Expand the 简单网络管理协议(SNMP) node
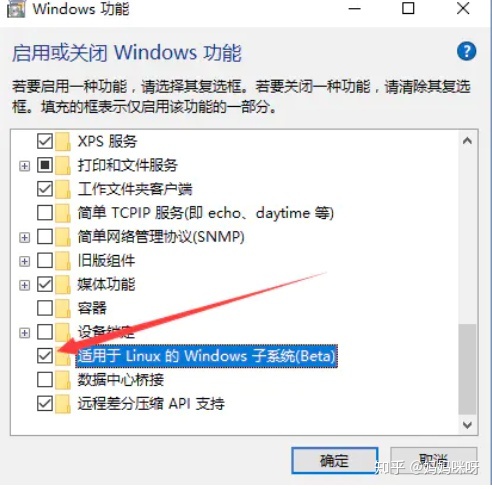Image resolution: width=492 pixels, height=489 pixels. tap(24, 237)
